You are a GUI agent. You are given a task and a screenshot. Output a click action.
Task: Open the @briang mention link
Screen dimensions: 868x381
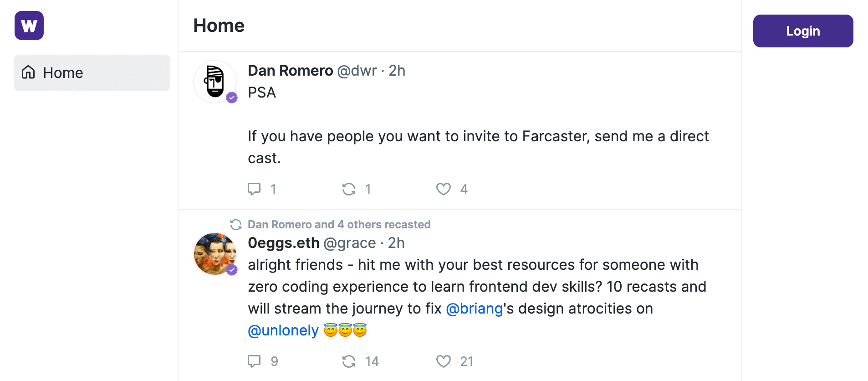474,309
